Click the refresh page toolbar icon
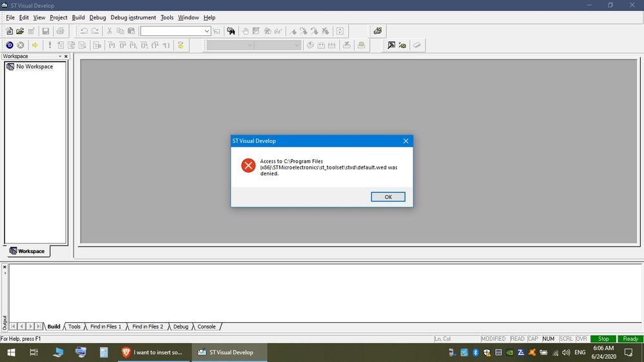The width and height of the screenshot is (644, 362). click(x=340, y=31)
